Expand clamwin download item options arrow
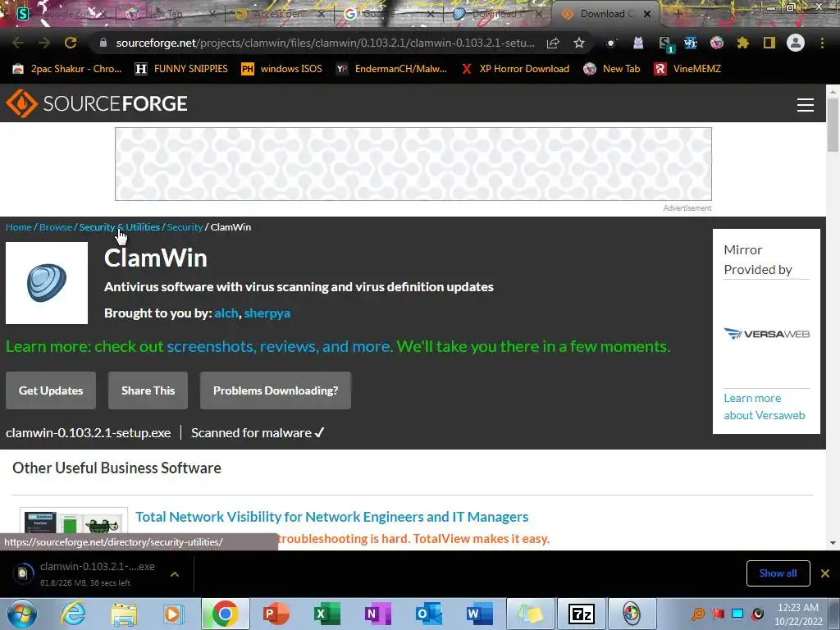The height and width of the screenshot is (630, 840). pyautogui.click(x=174, y=574)
